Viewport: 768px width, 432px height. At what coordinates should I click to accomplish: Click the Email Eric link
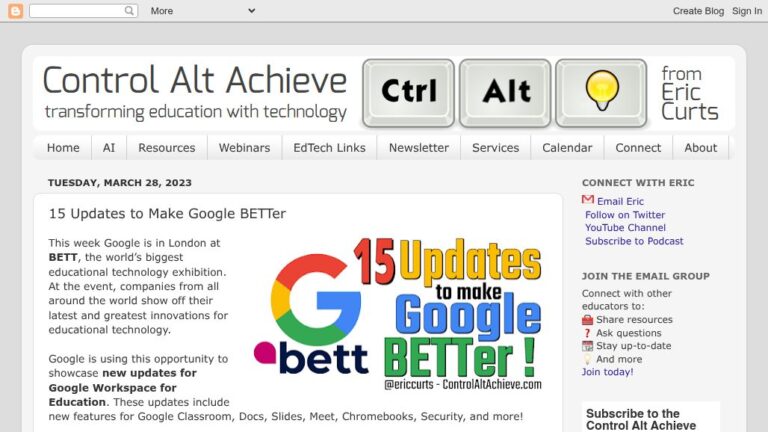(620, 201)
